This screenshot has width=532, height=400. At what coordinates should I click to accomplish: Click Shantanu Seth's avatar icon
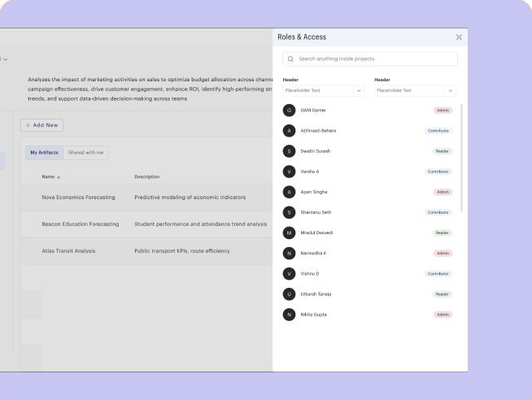[289, 212]
